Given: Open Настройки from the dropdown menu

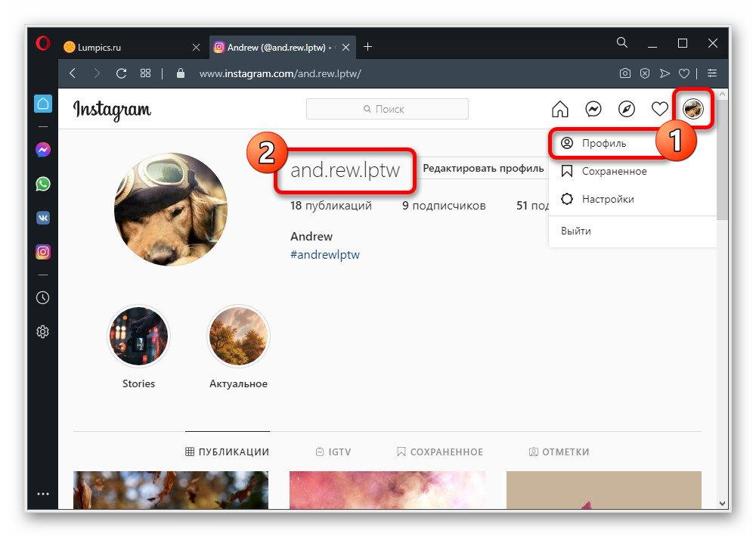Looking at the screenshot, I should [607, 200].
